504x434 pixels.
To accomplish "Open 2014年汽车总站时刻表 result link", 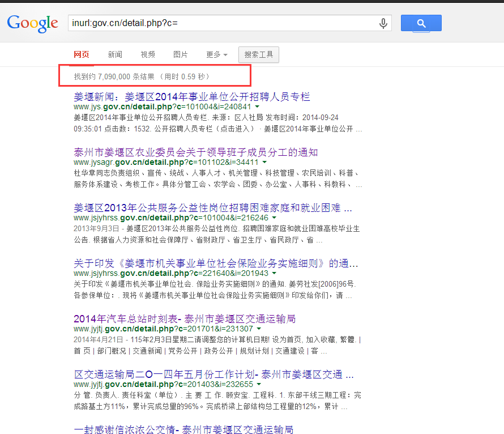I will tap(185, 319).
